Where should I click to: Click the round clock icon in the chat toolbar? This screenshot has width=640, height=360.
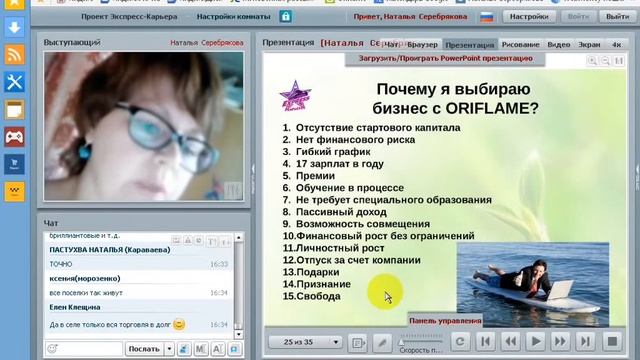click(x=199, y=240)
